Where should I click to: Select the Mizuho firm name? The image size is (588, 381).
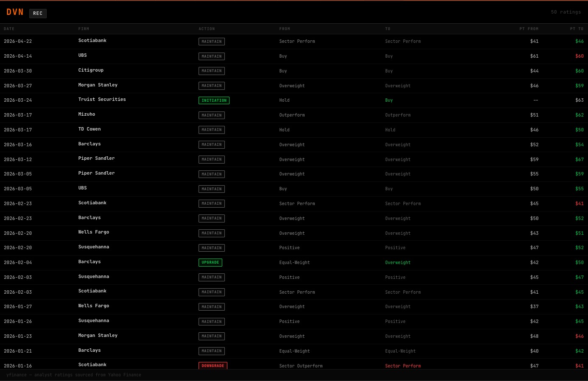click(87, 114)
